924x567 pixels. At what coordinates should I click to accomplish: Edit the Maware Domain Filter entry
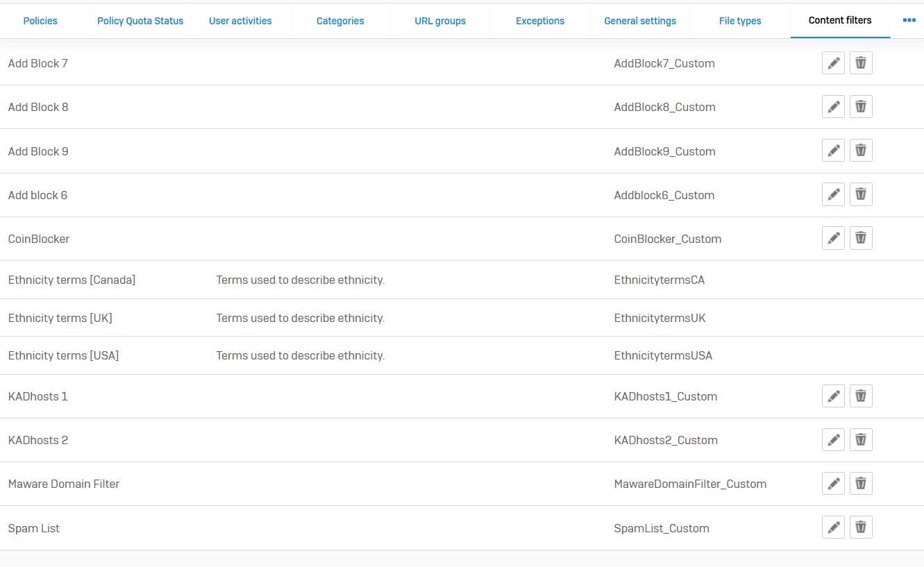pos(833,484)
